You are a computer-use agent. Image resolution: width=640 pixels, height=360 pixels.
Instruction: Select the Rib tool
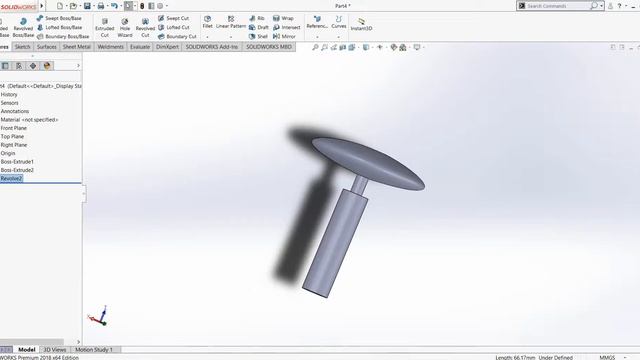point(257,18)
